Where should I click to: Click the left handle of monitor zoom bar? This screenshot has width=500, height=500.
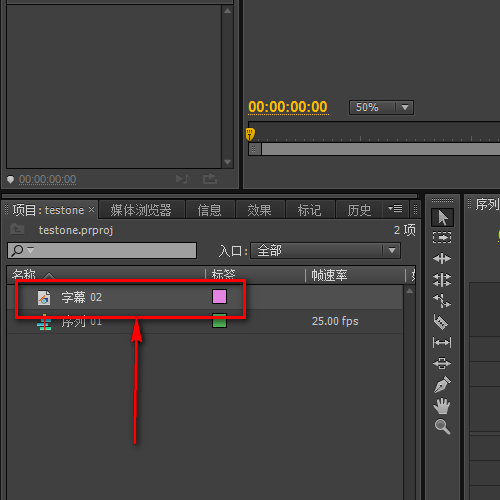(x=254, y=149)
